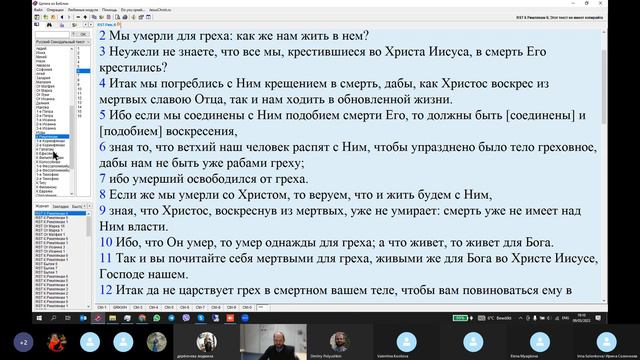Click the second bottom tab of the text area

pos(120,307)
